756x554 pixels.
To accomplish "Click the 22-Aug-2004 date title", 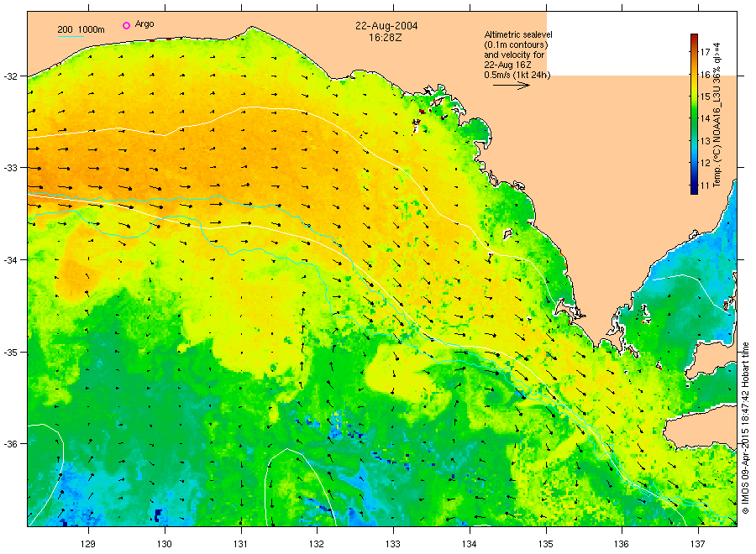I will coord(386,26).
